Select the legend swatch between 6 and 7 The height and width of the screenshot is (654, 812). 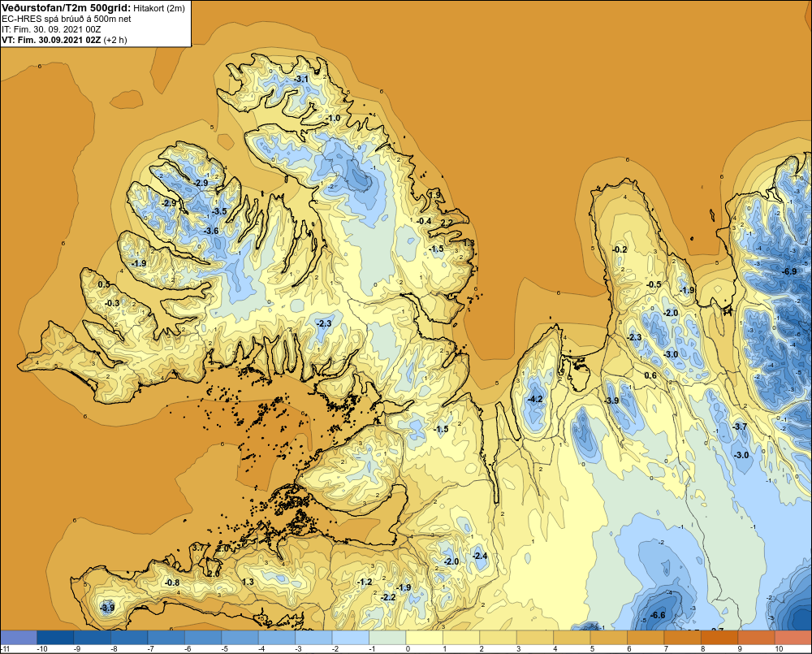pyautogui.click(x=646, y=637)
